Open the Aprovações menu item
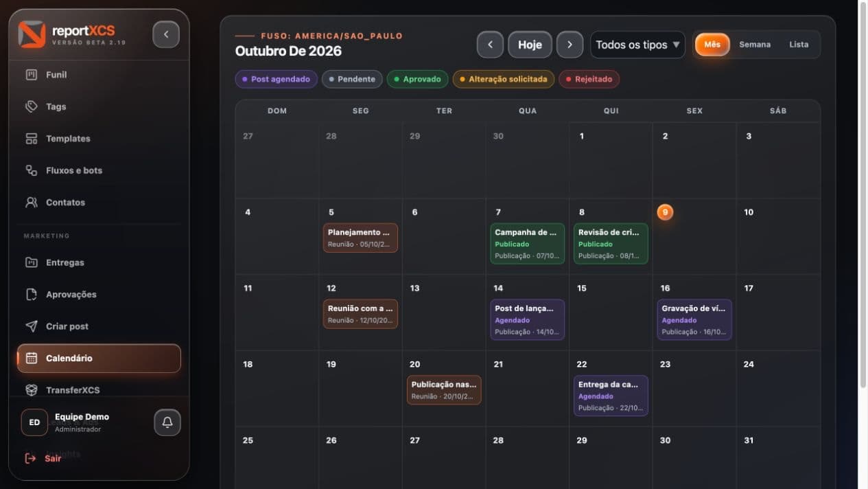 [99, 295]
